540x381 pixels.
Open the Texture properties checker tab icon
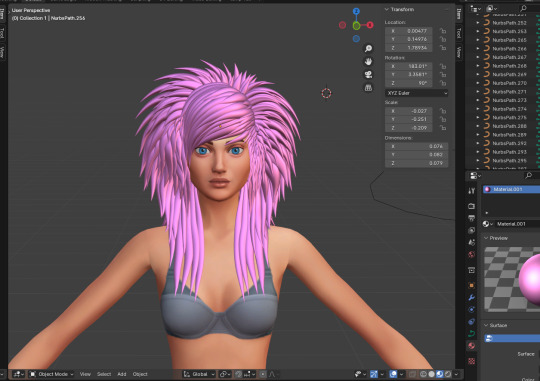coord(471,361)
